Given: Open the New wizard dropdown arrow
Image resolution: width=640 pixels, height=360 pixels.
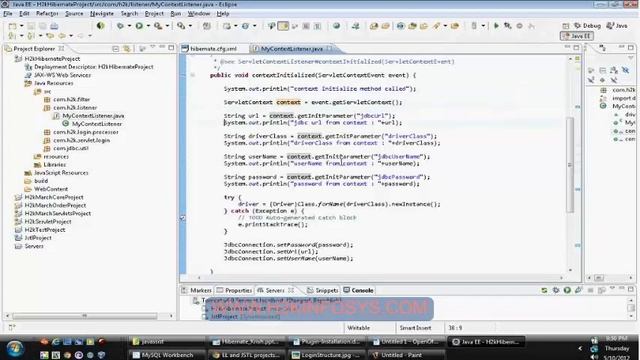Looking at the screenshot, I should click(x=21, y=26).
